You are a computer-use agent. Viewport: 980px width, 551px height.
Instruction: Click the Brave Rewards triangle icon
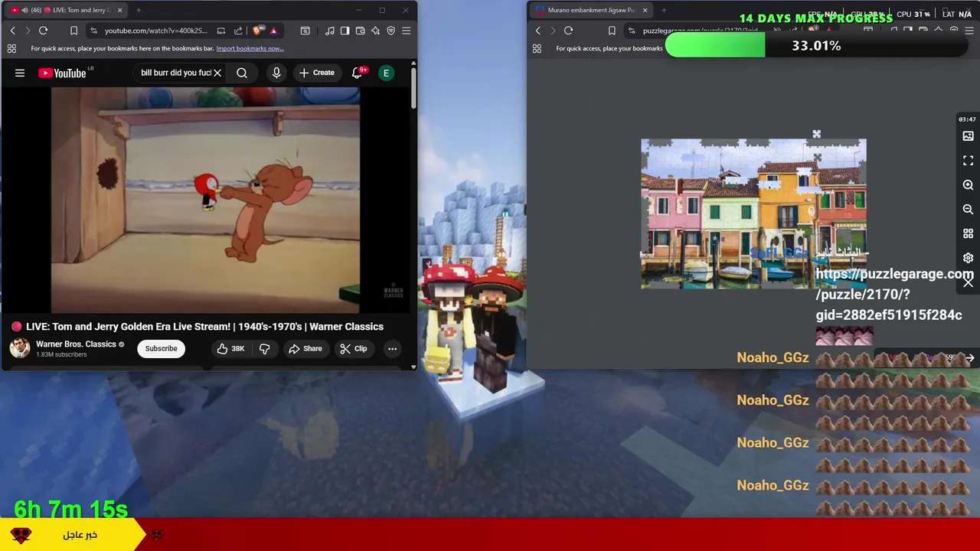(x=273, y=31)
